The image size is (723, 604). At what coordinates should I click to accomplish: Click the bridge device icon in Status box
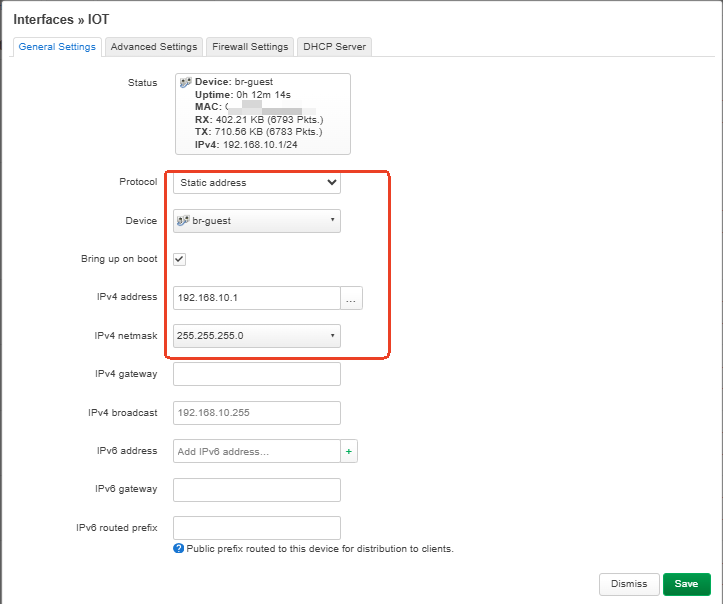[x=185, y=82]
